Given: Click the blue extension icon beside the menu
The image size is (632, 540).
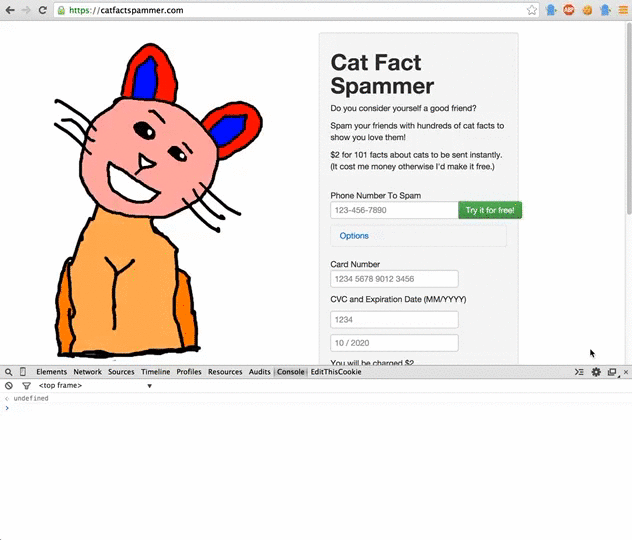Looking at the screenshot, I should (605, 10).
